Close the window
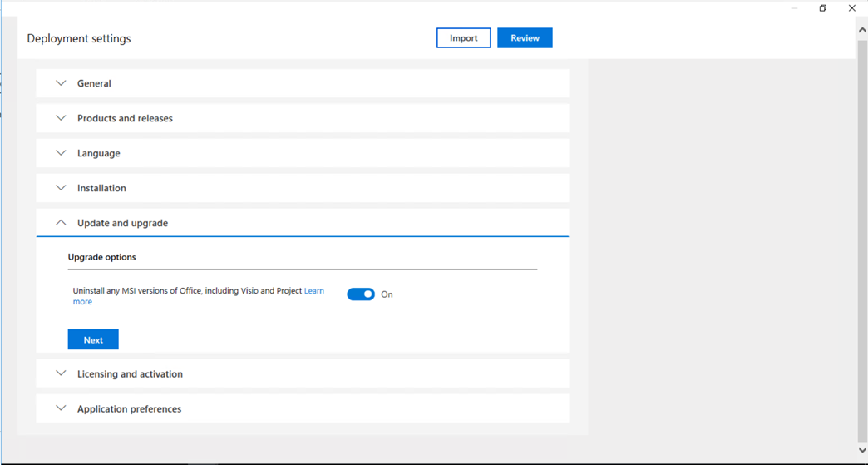 [852, 8]
